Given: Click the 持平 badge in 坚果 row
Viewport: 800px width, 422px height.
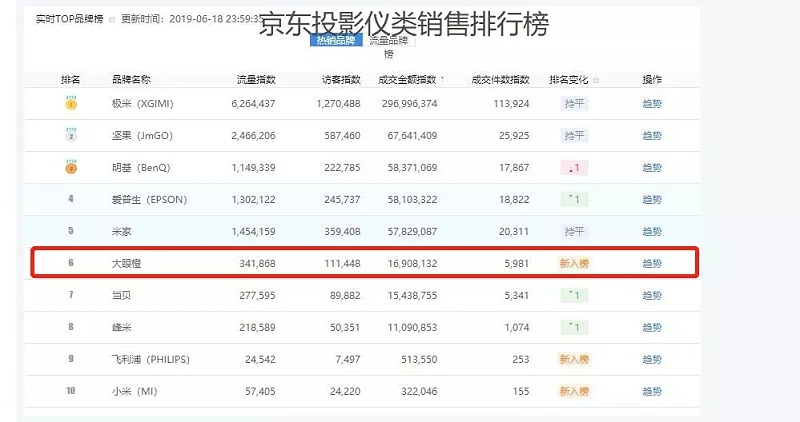Looking at the screenshot, I should (x=574, y=136).
